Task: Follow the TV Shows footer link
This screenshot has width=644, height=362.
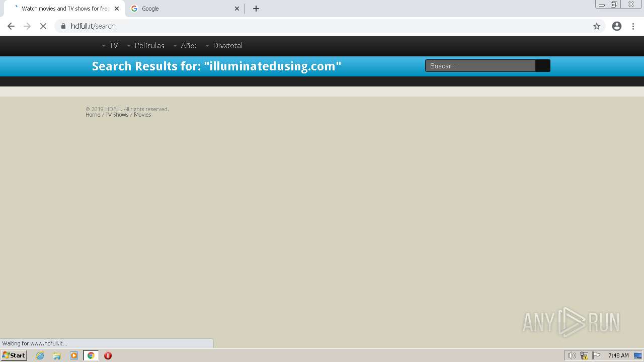Action: click(117, 115)
